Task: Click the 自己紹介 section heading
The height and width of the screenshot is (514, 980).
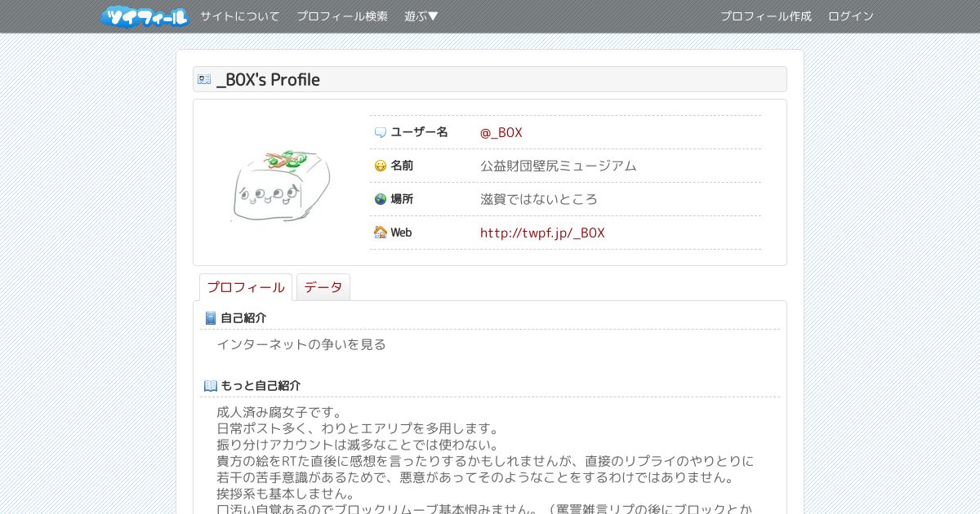Action: pyautogui.click(x=243, y=318)
